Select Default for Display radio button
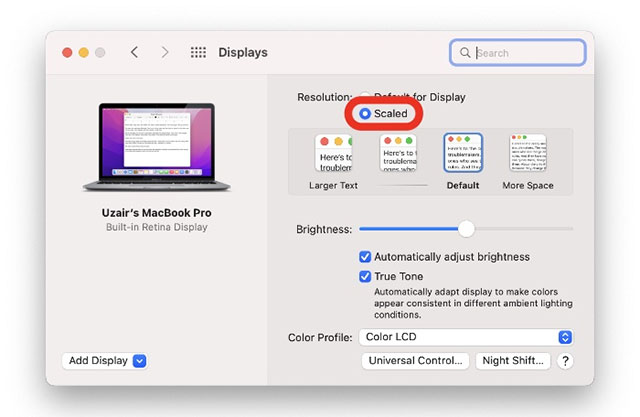 pyautogui.click(x=365, y=97)
